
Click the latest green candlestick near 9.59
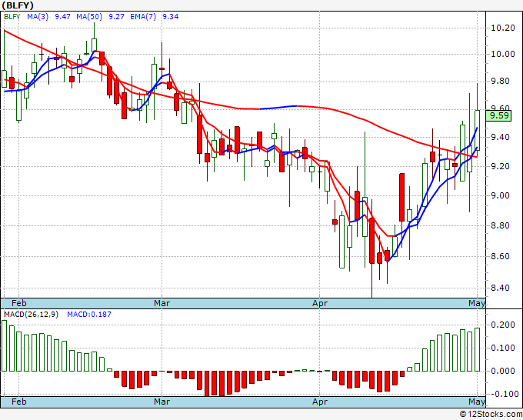477,130
